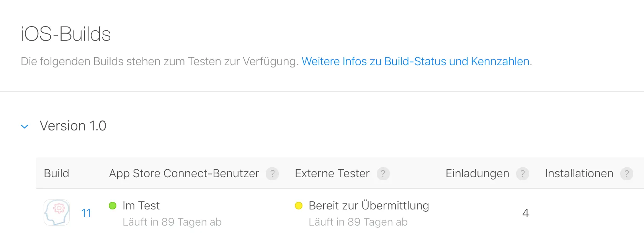The image size is (644, 234).
Task: Click the Einladungen column header
Action: (x=477, y=173)
